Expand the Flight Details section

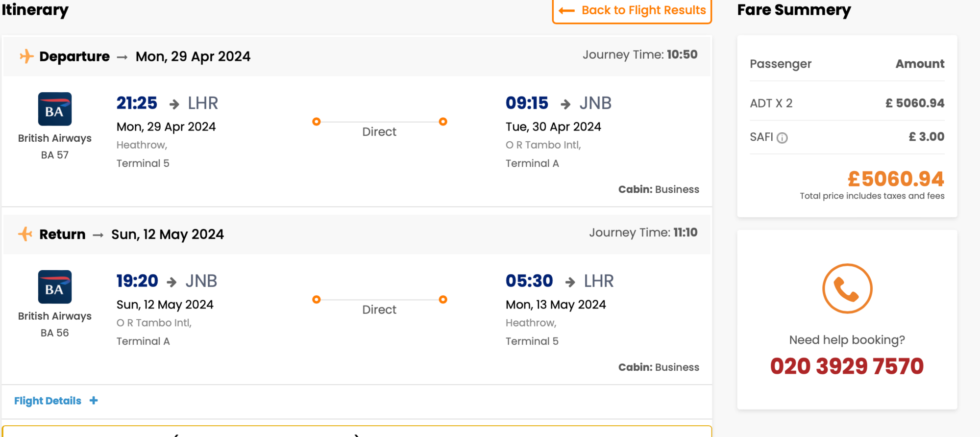[48, 401]
